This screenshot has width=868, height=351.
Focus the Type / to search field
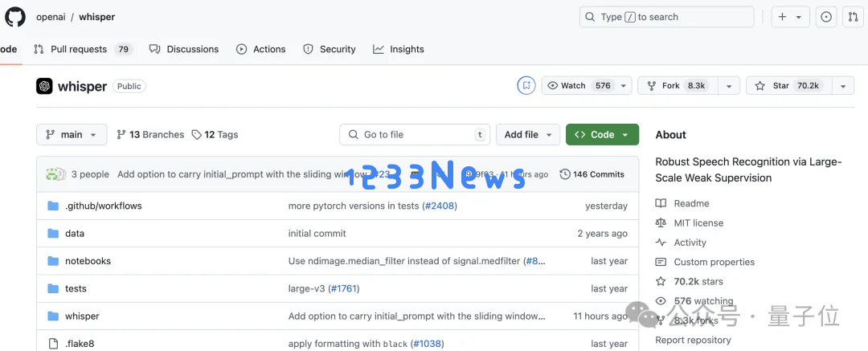[666, 17]
